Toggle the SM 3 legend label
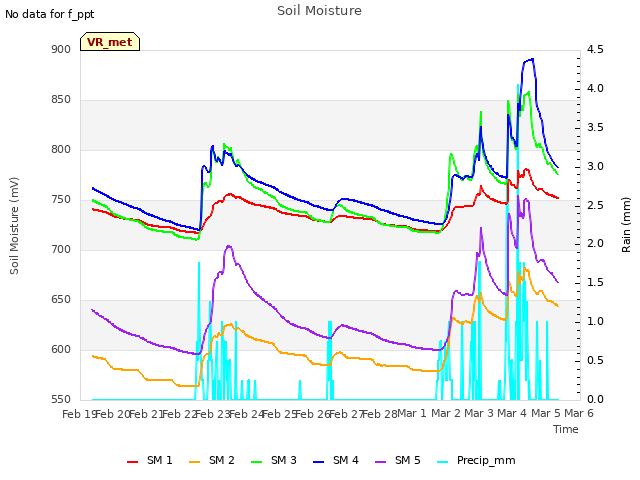The image size is (640, 480). [x=284, y=460]
